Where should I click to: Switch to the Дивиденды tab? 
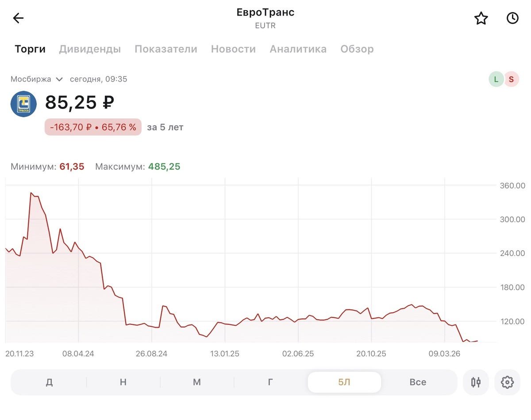pos(90,49)
